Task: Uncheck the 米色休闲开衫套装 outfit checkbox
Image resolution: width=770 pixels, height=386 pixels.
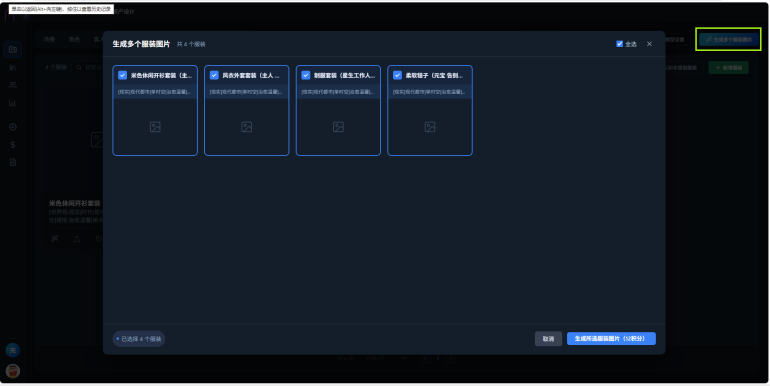Action: [x=123, y=75]
